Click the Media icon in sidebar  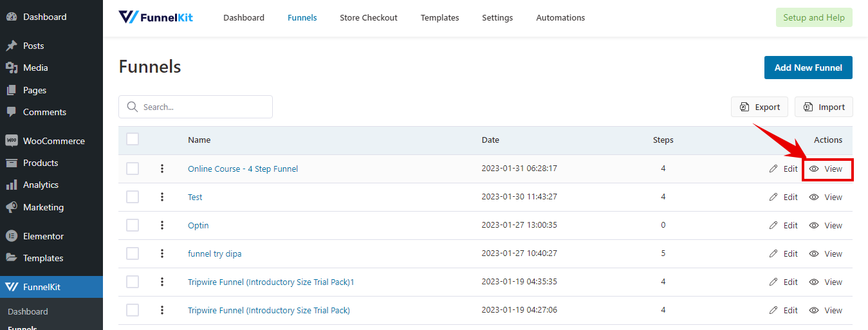(x=12, y=68)
